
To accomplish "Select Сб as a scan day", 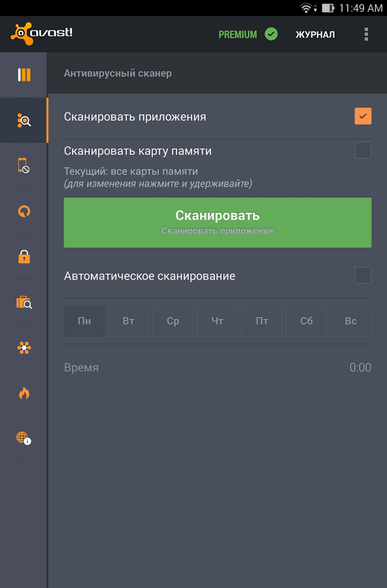I will (306, 321).
